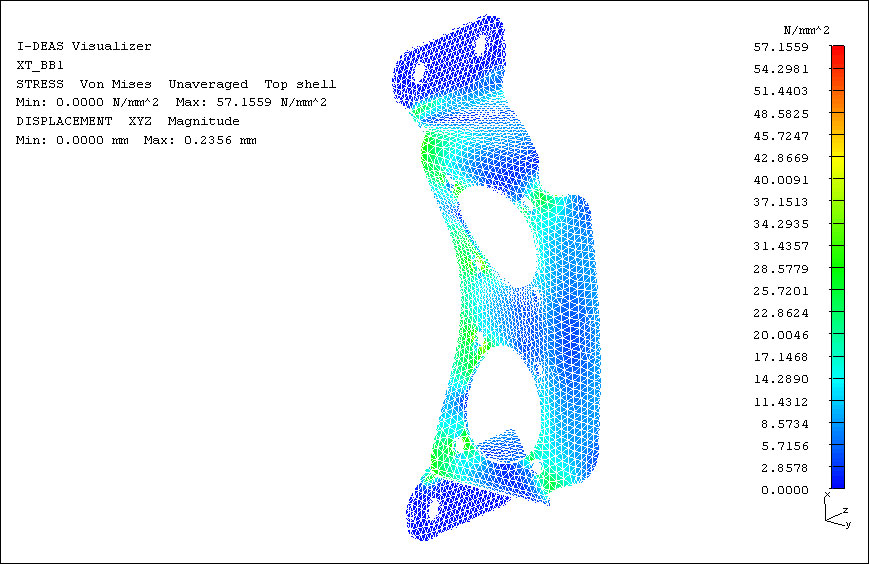
Task: Click the 'STRESS Von Mises Unaveraged Top shell' line
Action: (176, 84)
